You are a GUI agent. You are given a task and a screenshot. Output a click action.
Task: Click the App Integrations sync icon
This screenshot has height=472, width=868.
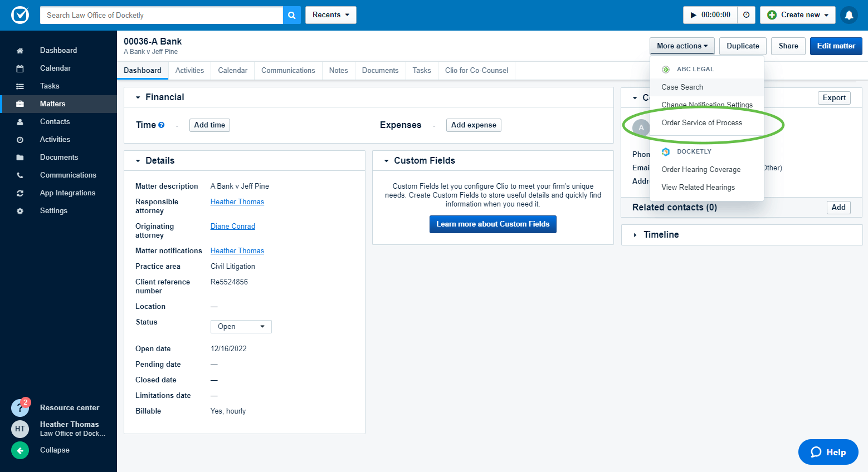click(x=20, y=193)
